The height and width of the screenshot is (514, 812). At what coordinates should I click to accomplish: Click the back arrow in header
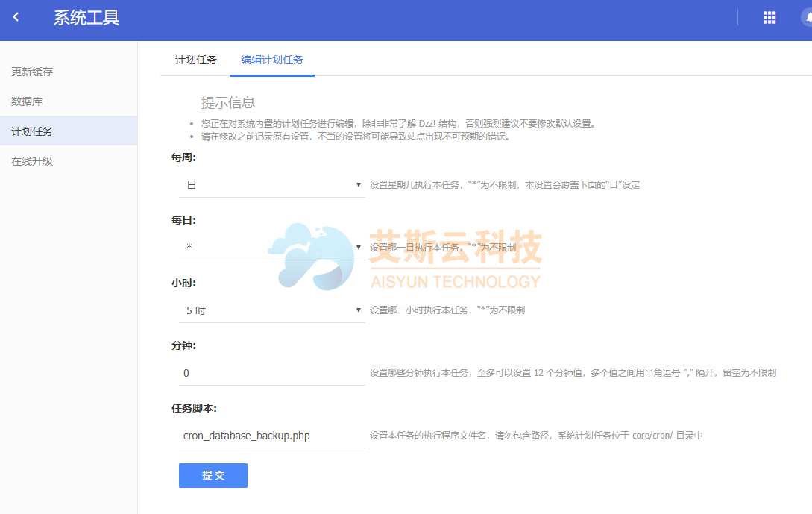coord(16,18)
